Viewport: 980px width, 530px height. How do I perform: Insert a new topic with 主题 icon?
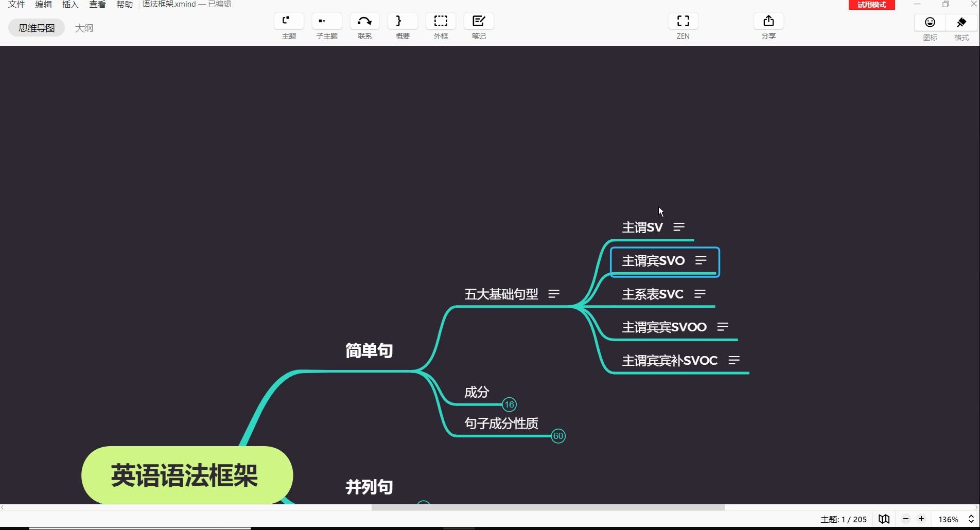pos(289,22)
